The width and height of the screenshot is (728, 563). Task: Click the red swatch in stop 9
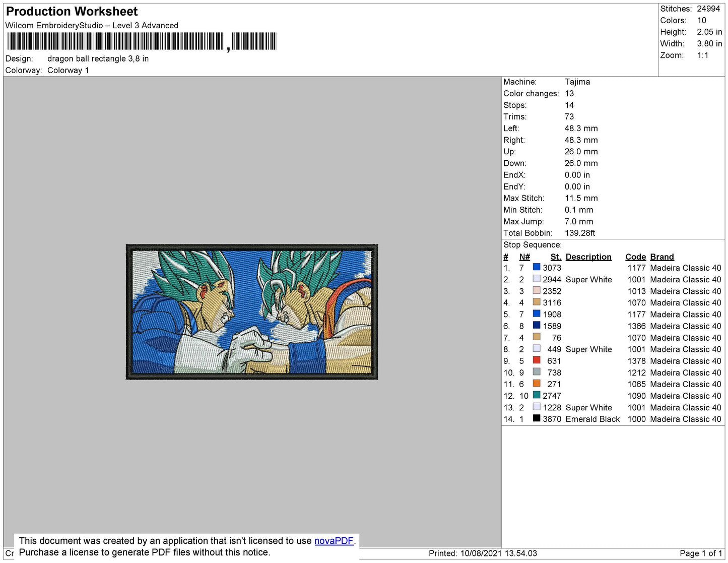coord(537,360)
